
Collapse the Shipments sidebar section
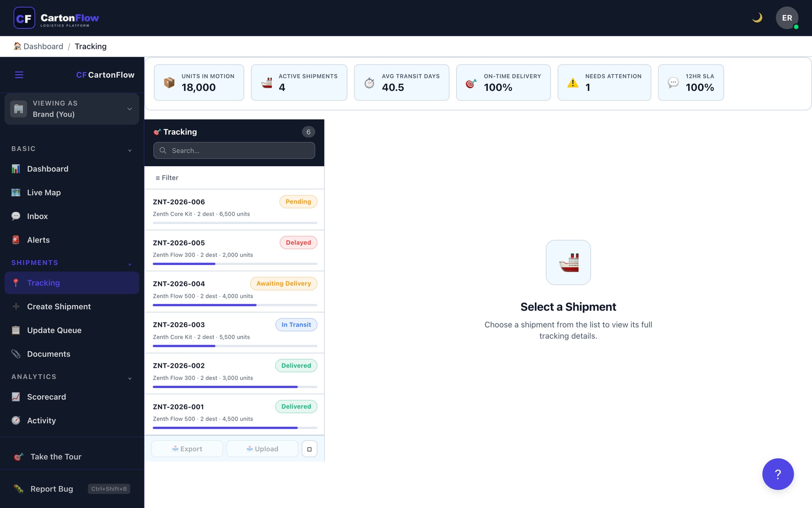click(130, 264)
